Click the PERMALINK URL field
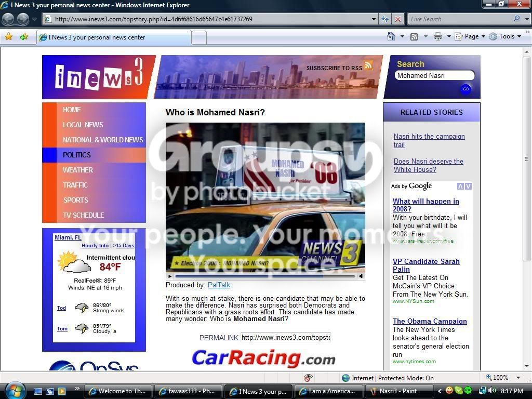The height and width of the screenshot is (399, 532). tap(285, 337)
